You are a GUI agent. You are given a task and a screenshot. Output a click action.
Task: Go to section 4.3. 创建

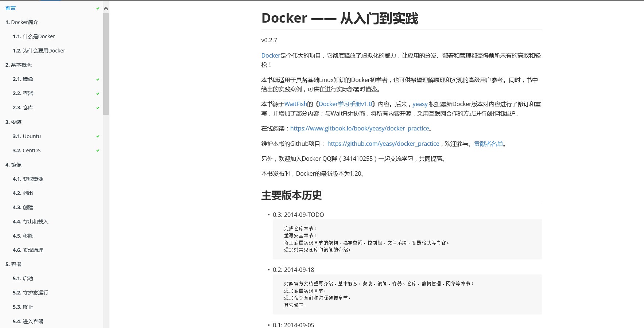tap(23, 207)
